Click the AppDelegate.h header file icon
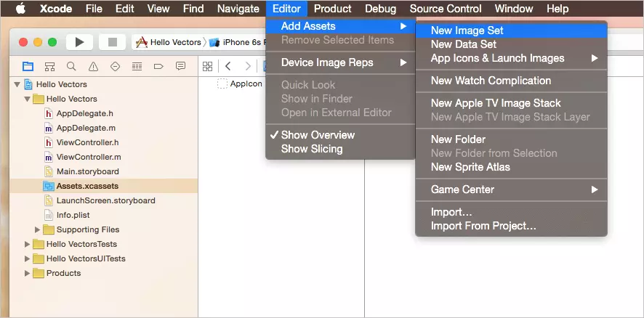 click(x=49, y=113)
